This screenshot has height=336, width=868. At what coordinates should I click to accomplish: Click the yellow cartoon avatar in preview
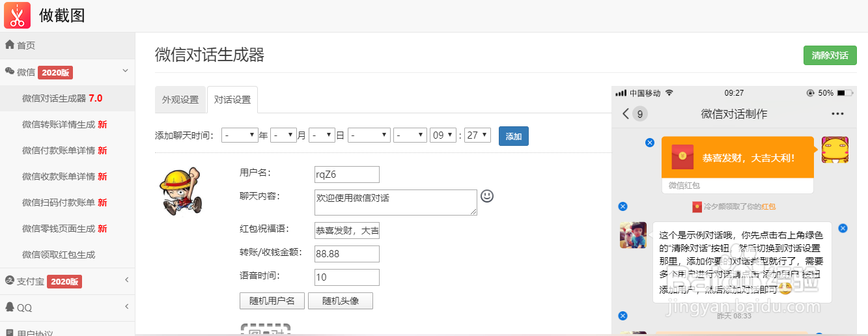(x=835, y=149)
